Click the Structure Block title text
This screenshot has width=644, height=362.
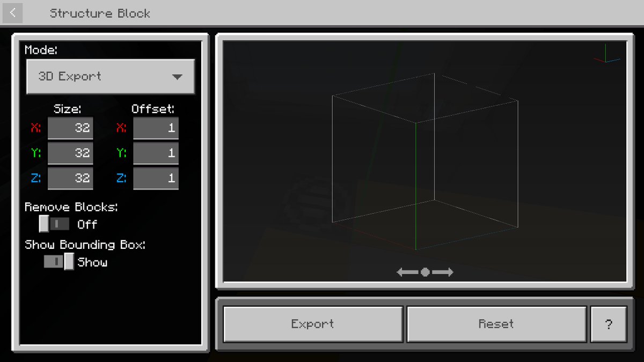100,13
